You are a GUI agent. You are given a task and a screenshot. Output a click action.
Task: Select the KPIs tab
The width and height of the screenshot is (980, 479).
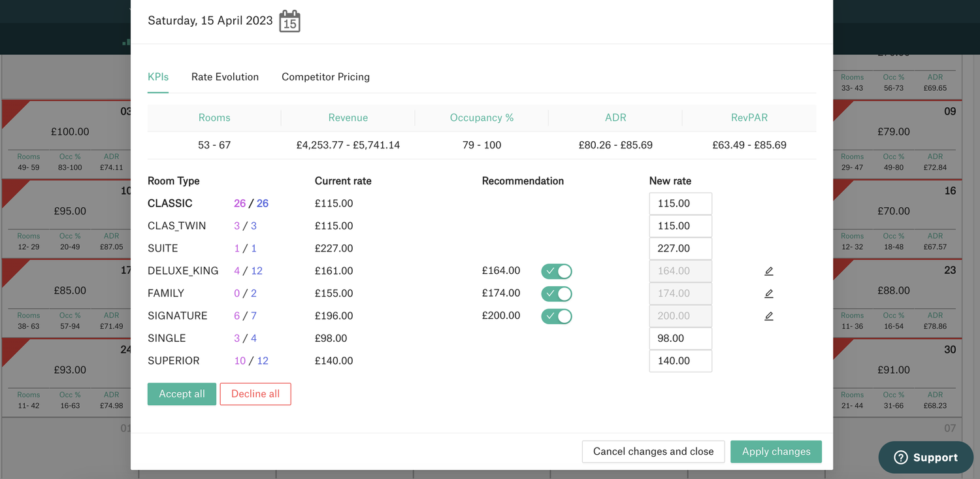click(157, 76)
